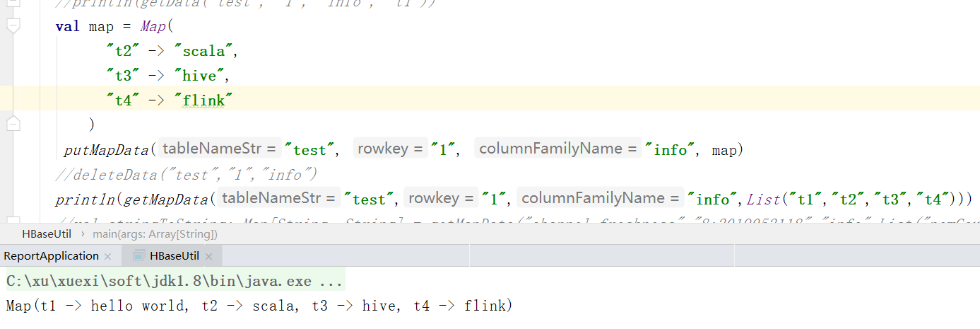Switch to the ReportApplication run tab
Screen dimensions: 980x329
pos(51,255)
